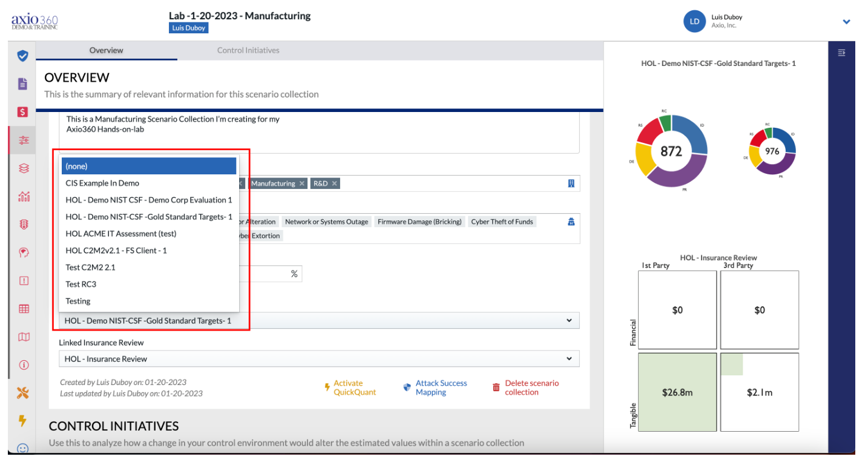The width and height of the screenshot is (868, 465).
Task: Click the scenario description text area
Action: tap(319, 132)
